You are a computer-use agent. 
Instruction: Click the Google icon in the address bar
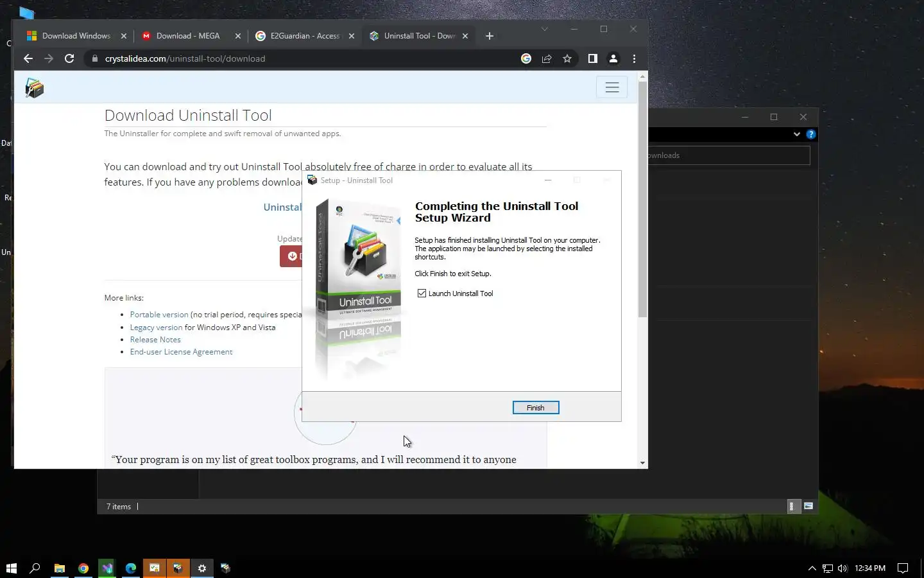526,58
